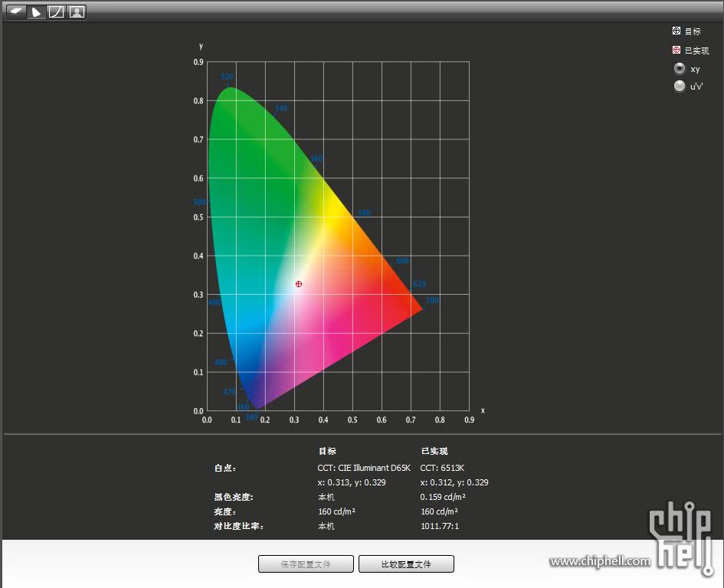Select the gamut shape view icon
This screenshot has width=724, height=588.
(36, 11)
